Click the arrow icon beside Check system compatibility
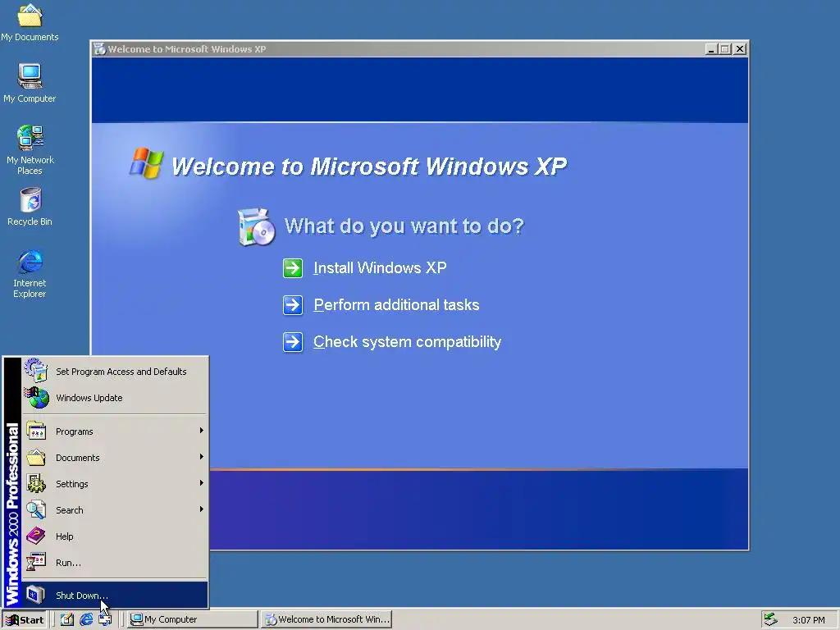Screen dimensions: 840x630 coord(293,342)
